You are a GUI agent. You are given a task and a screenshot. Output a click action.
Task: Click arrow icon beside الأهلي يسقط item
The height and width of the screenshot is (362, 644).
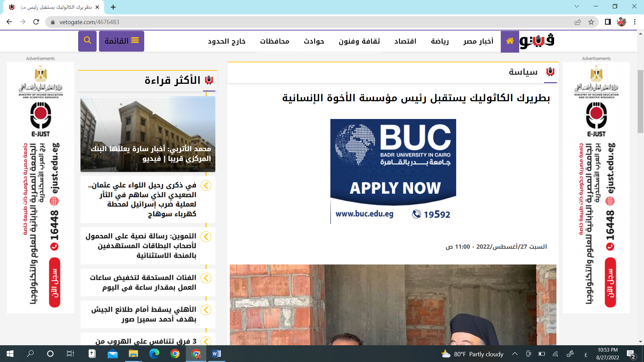206,310
